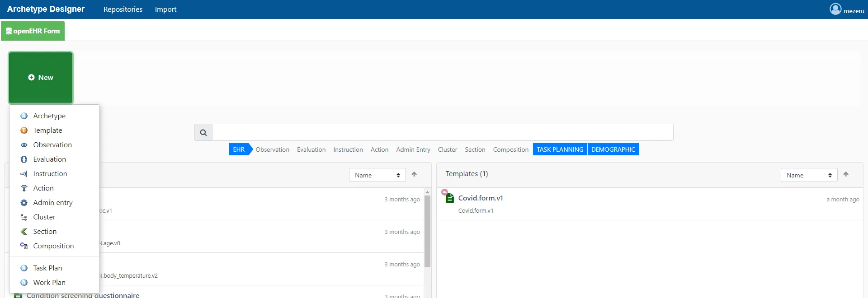Click the Composition icon in menu

[24, 246]
